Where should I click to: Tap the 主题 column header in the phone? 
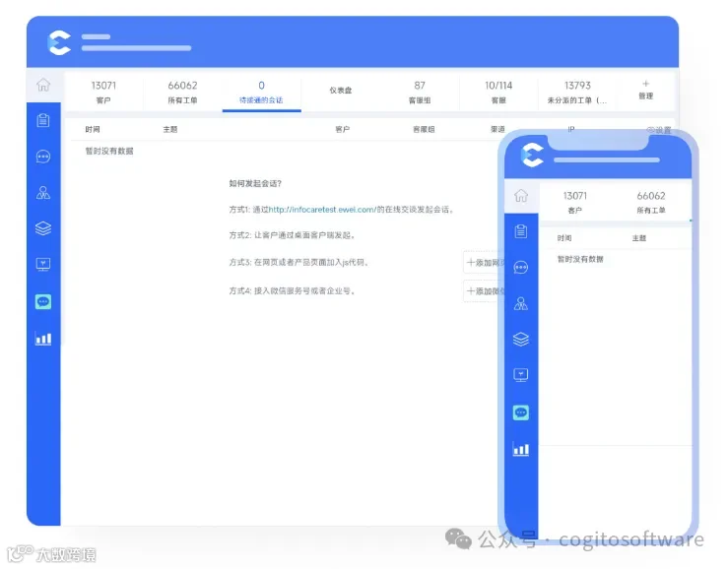point(639,238)
